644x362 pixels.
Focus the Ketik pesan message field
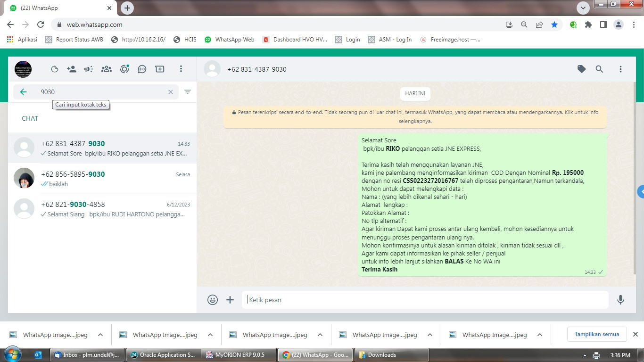(x=425, y=300)
